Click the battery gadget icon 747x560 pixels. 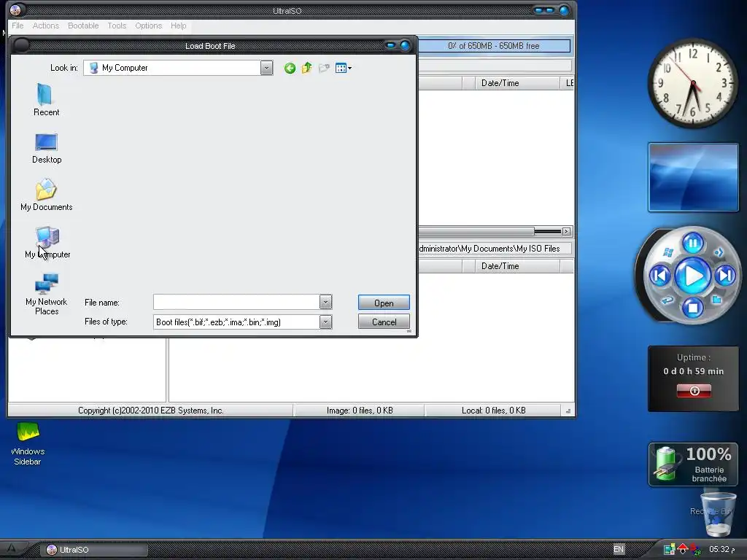(x=665, y=463)
